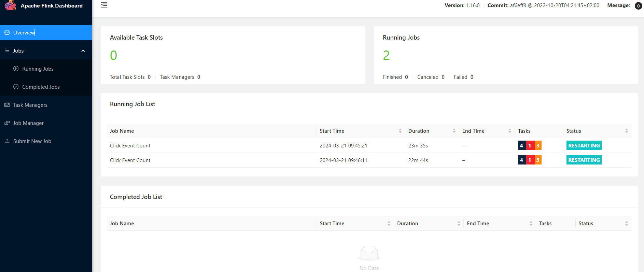Click the Apache Flink squirrel logo
Image resolution: width=644 pixels, height=272 pixels.
tap(10, 5)
